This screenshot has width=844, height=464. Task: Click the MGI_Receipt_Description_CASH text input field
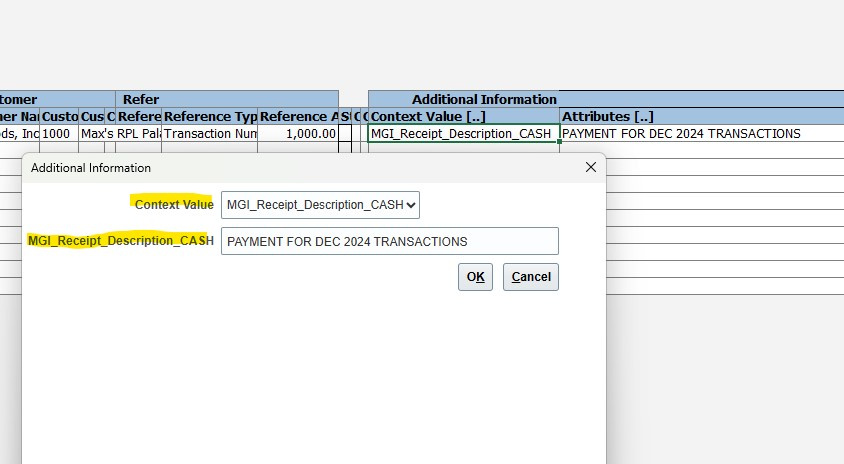[390, 241]
